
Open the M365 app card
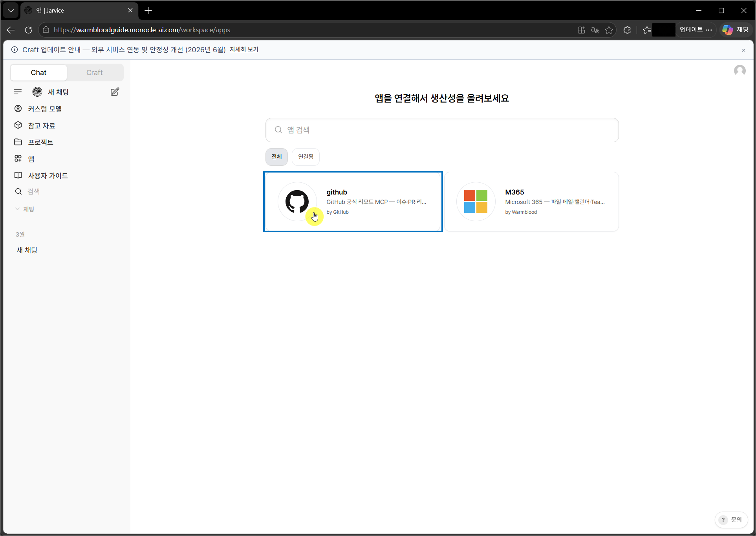pyautogui.click(x=531, y=202)
